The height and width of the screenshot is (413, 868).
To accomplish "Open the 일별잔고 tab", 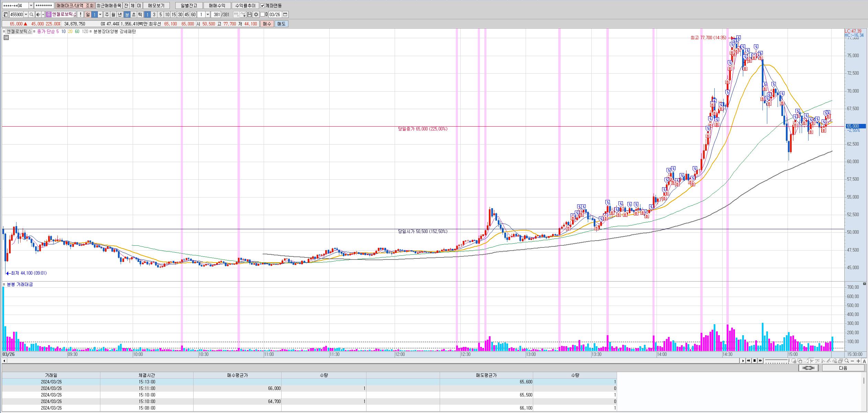I will pyautogui.click(x=189, y=6).
